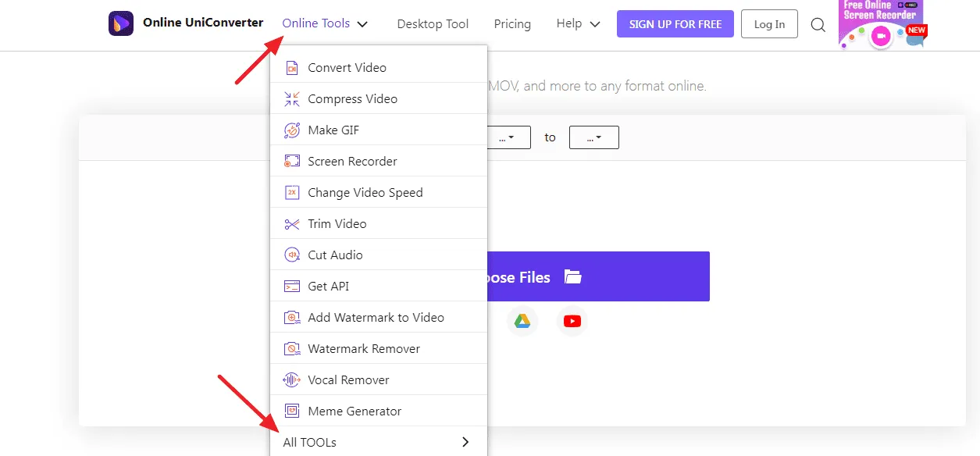Click folder icon on Choose Files button
The height and width of the screenshot is (456, 980).
573,276
